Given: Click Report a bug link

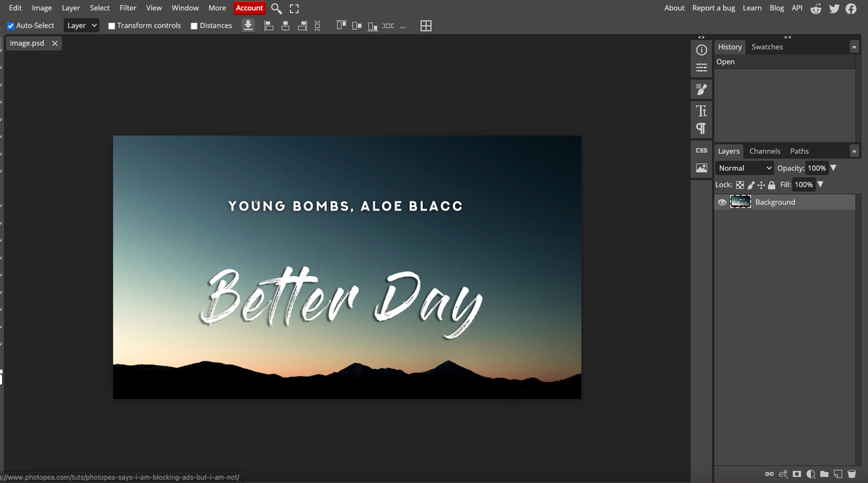Looking at the screenshot, I should (x=713, y=8).
